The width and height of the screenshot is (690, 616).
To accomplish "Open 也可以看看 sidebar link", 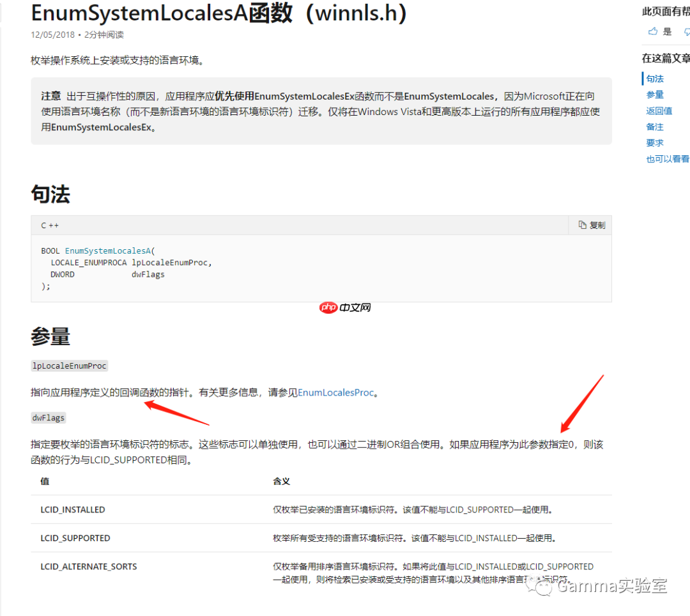I will click(668, 159).
